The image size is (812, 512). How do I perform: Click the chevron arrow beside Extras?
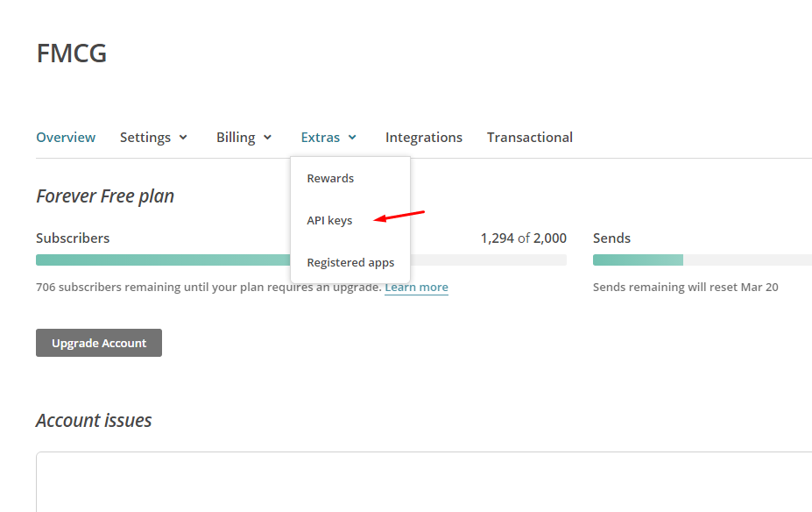click(x=352, y=138)
